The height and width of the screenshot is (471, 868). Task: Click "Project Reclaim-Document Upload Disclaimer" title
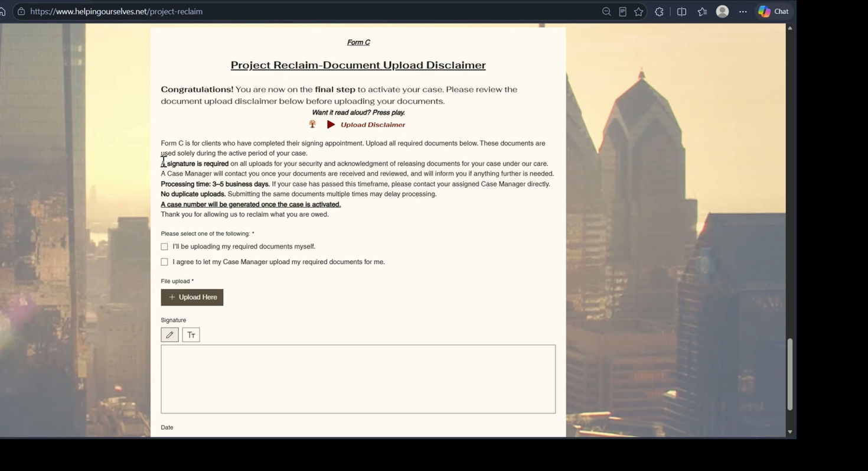point(358,65)
